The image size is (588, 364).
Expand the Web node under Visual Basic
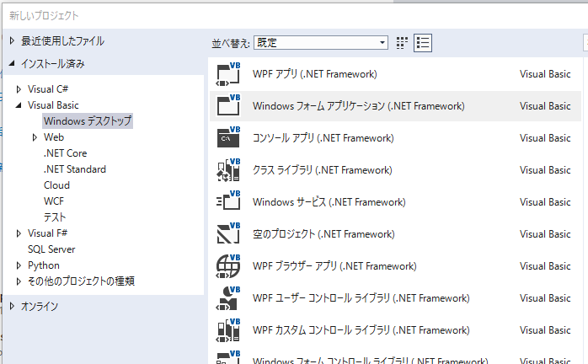tap(35, 137)
